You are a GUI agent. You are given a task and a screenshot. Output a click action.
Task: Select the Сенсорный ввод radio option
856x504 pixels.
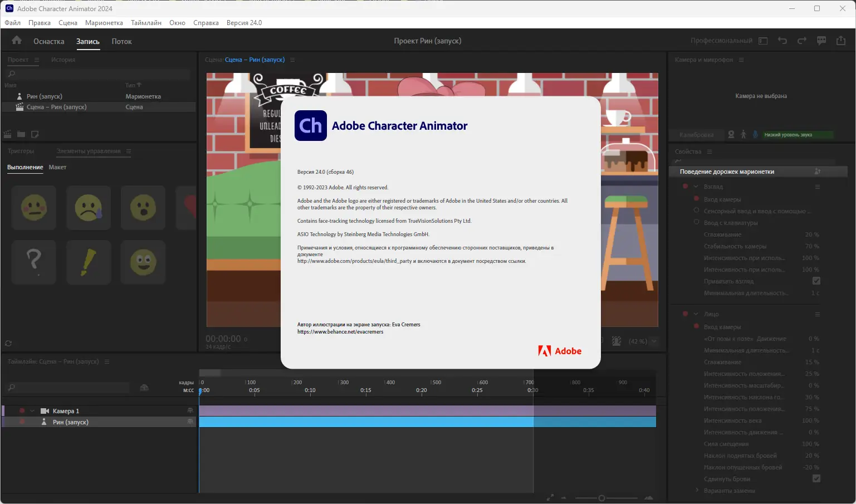click(x=696, y=211)
